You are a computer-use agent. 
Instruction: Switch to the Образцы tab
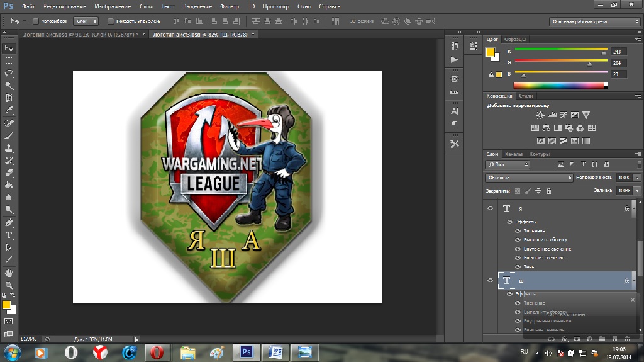tap(515, 40)
